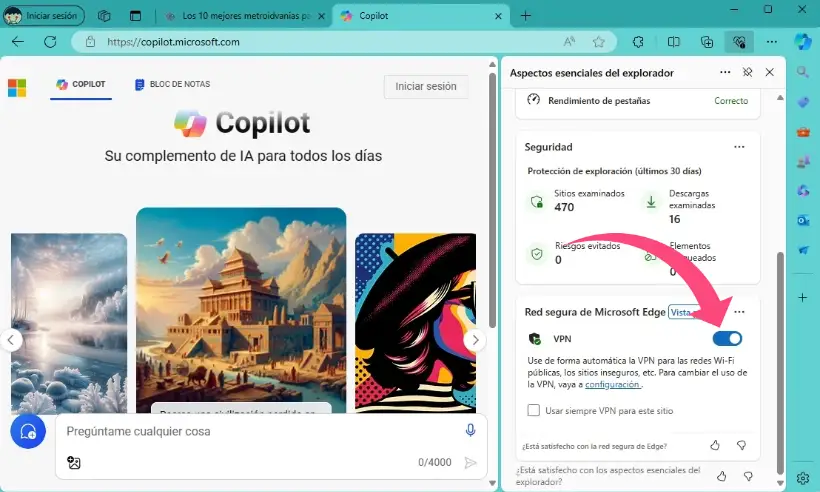Image resolution: width=820 pixels, height=492 pixels.
Task: Open more options in panel header
Action: 725,72
